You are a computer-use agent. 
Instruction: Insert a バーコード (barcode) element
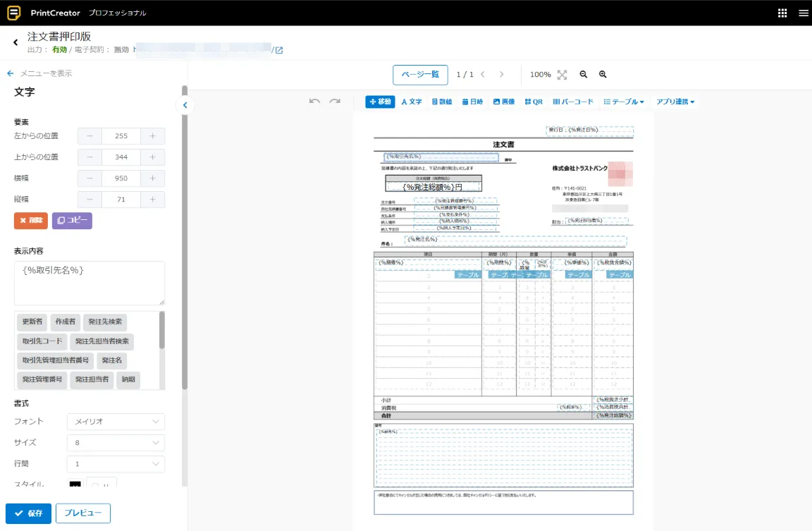coord(573,102)
